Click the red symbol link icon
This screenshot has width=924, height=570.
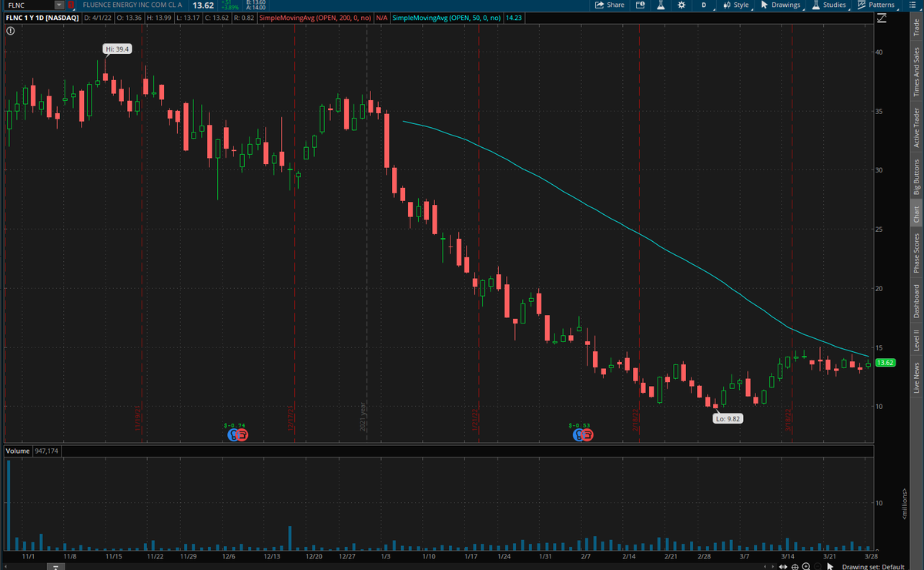pos(69,5)
